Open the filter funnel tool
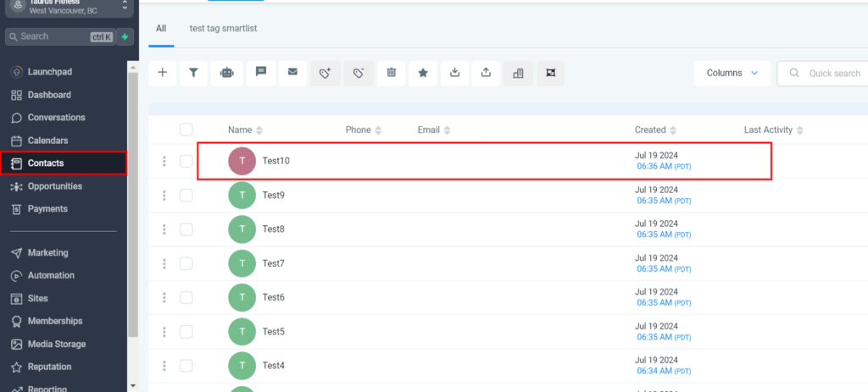 click(194, 74)
